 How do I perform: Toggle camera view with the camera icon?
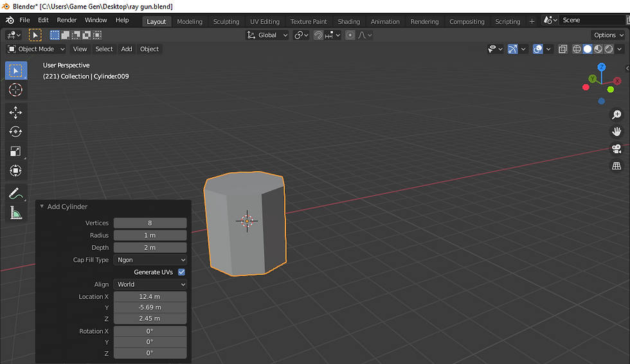pyautogui.click(x=616, y=148)
